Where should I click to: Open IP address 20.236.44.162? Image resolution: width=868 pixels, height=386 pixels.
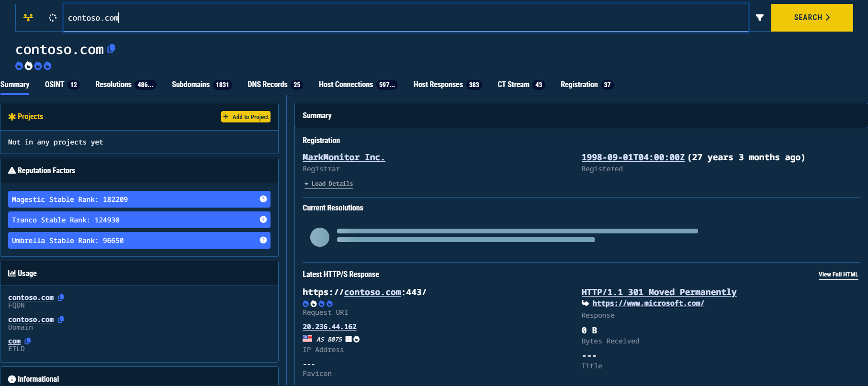(329, 327)
